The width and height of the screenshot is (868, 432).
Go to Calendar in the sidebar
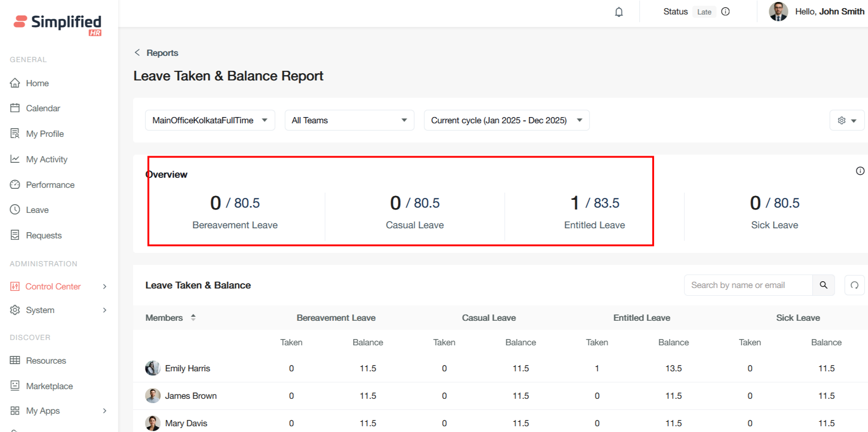coord(43,108)
